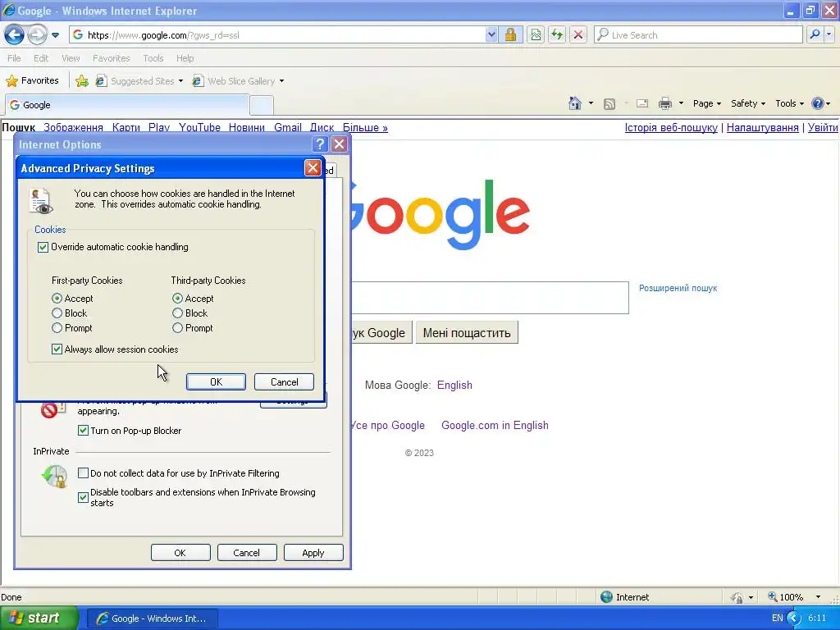Viewport: 840px width, 630px height.
Task: Click the Read Mail envelope icon
Action: [x=641, y=103]
